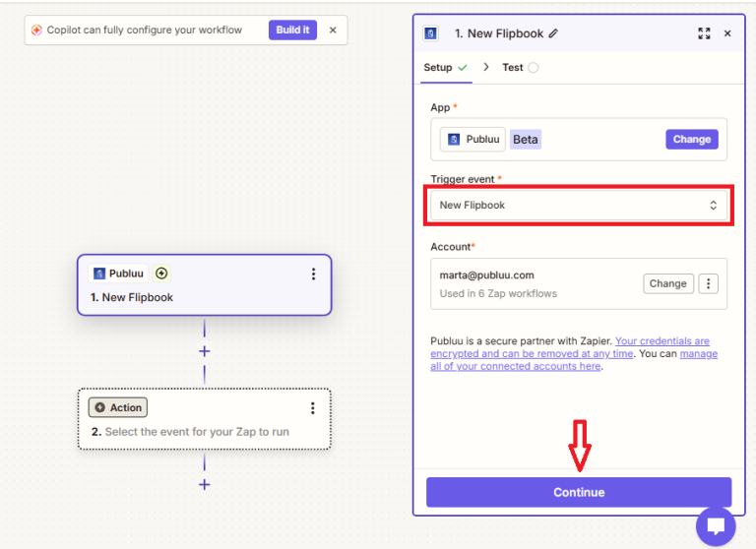Dismiss the Copilot banner
756x549 pixels.
333,30
